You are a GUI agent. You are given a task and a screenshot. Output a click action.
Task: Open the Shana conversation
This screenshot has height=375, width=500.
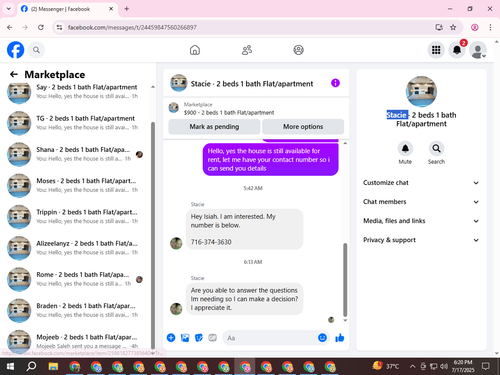(x=77, y=154)
